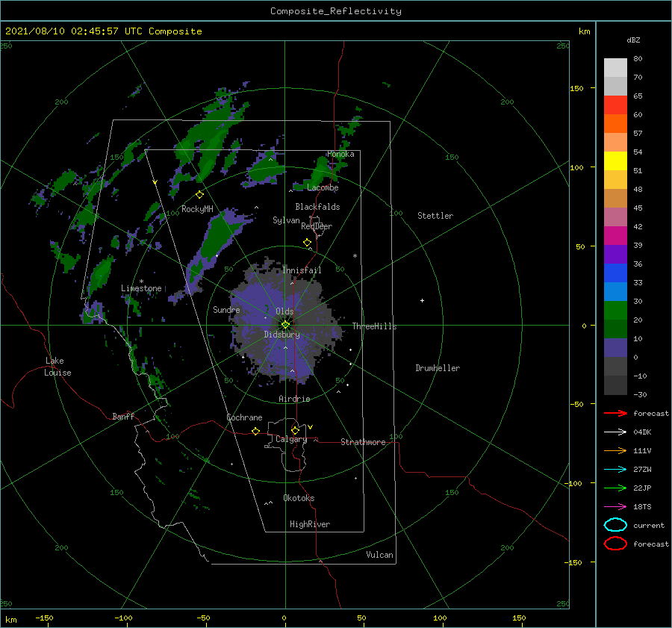Click the Limestone label

(x=141, y=288)
